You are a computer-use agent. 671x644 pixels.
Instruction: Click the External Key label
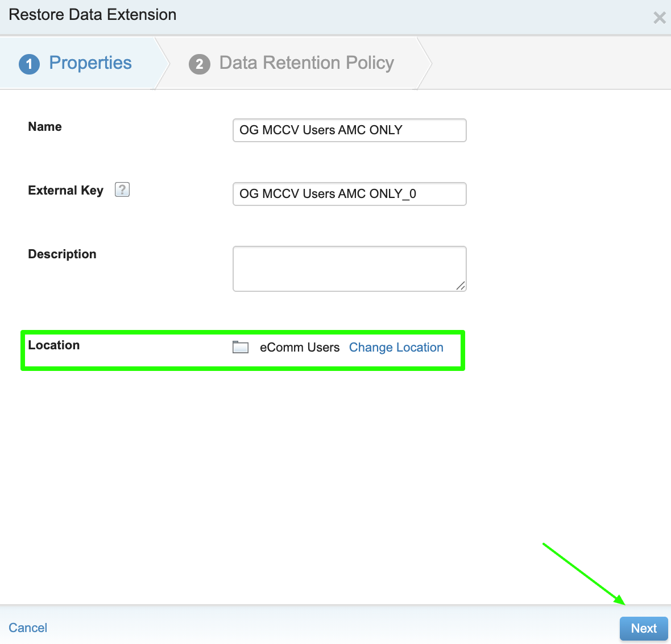coord(65,190)
